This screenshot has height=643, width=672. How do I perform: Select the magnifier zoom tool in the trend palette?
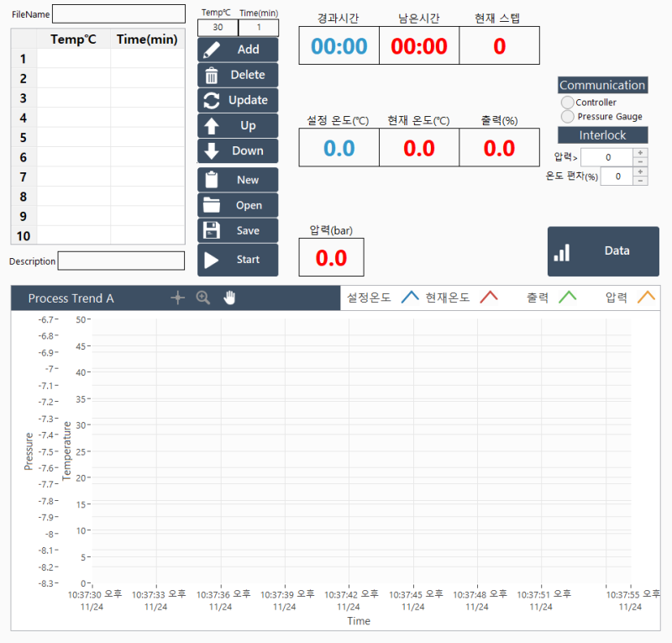point(203,298)
